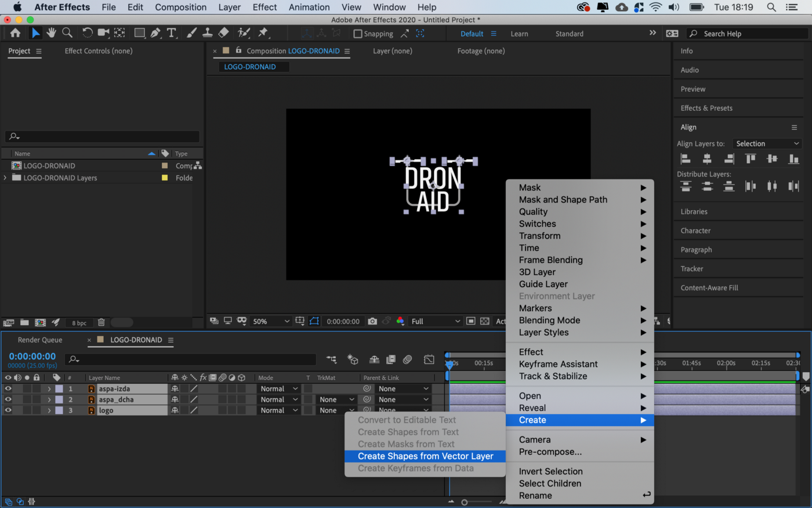
Task: Hide the aspa-izda layer with eye icon
Action: click(8, 389)
